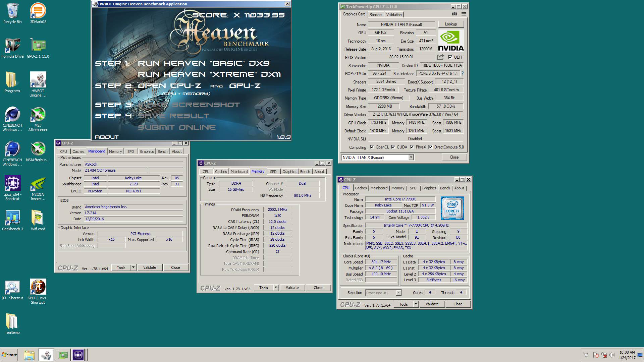The width and height of the screenshot is (644, 362).
Task: Open SPD tab in Memory CPU-Z window
Action: click(273, 172)
